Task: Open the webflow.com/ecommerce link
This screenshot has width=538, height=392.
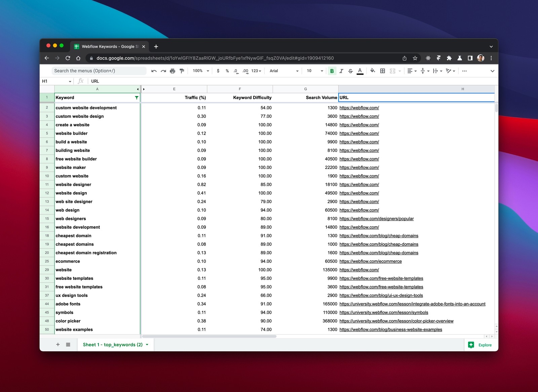Action: 371,261
